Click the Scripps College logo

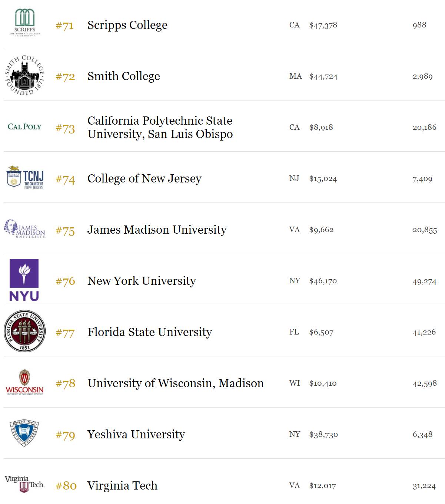(x=25, y=22)
